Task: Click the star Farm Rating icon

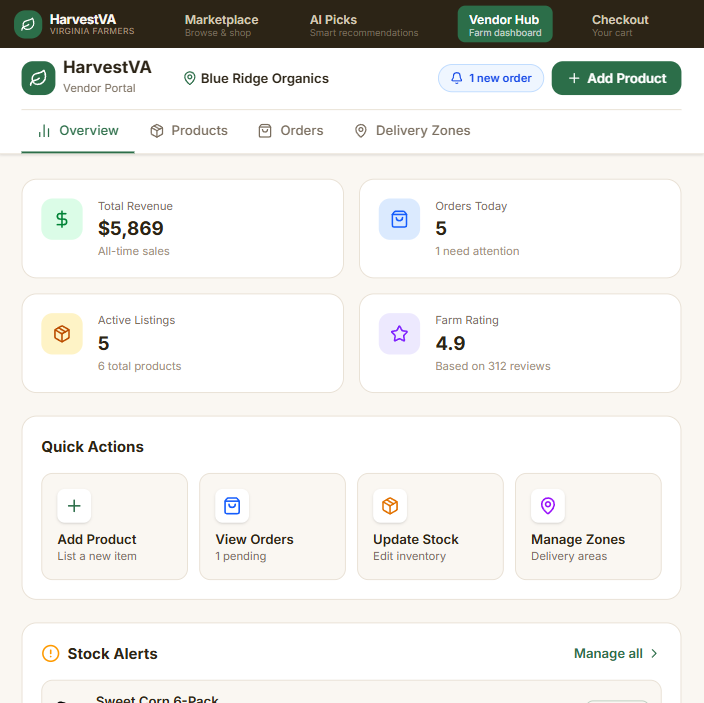Action: [x=399, y=334]
